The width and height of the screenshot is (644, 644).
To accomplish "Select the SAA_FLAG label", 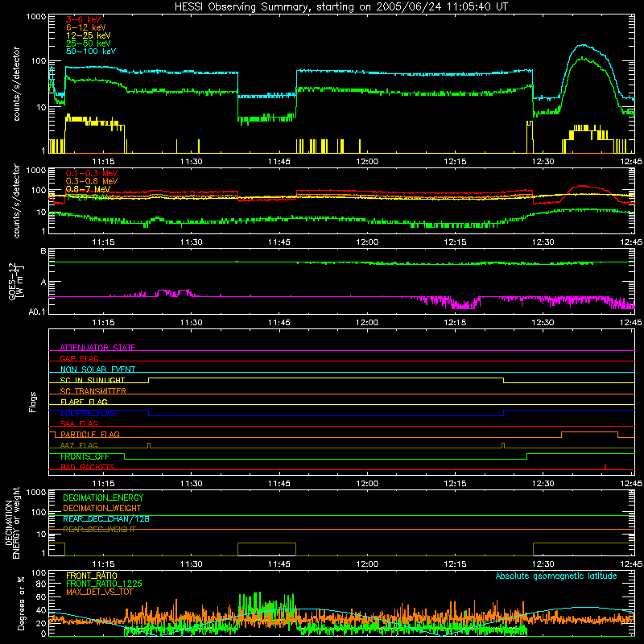I will [x=79, y=423].
